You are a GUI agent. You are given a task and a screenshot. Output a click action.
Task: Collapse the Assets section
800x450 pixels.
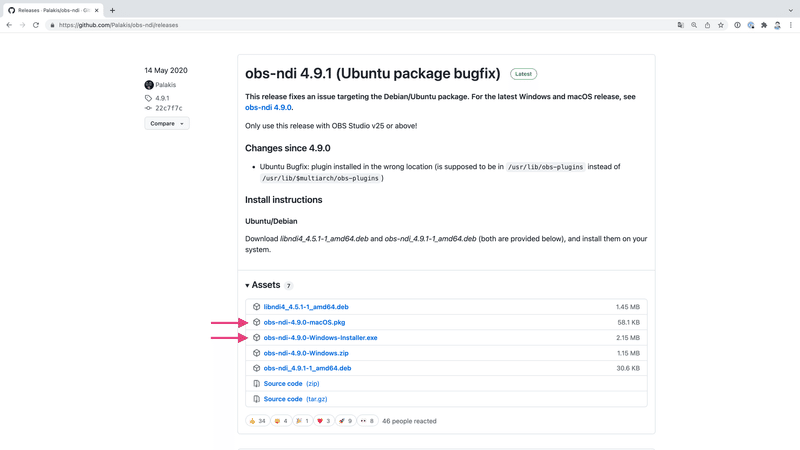point(262,285)
